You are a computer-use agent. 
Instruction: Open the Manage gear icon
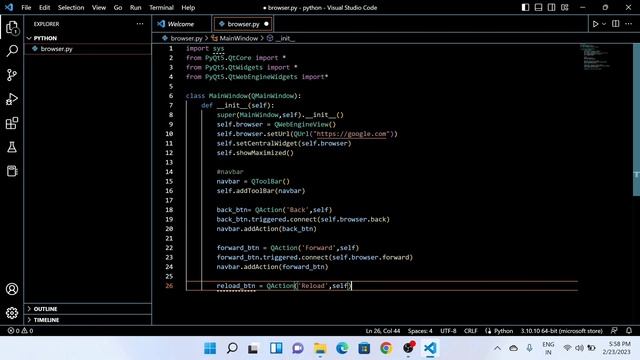tap(12, 313)
